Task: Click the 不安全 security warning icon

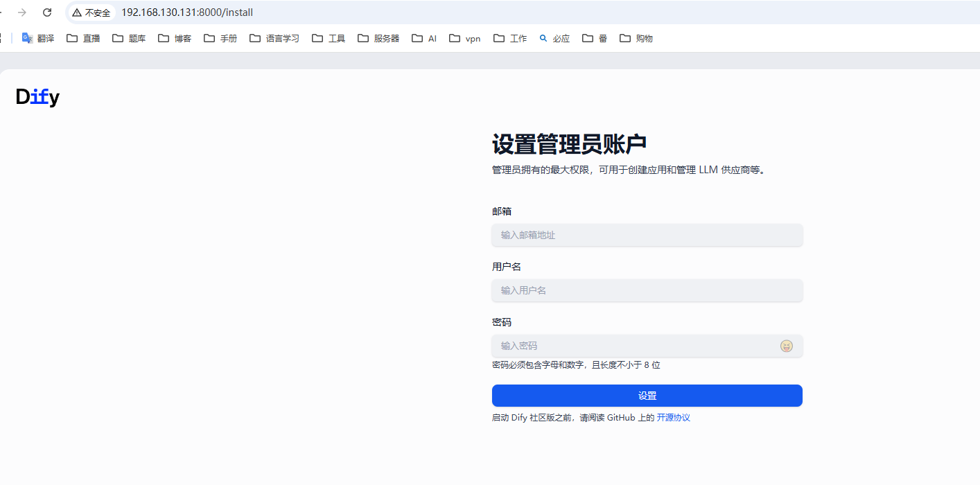Action: pos(78,12)
